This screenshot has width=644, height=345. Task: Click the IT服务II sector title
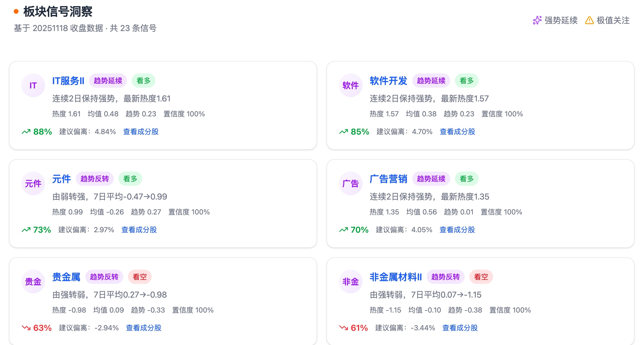click(68, 81)
